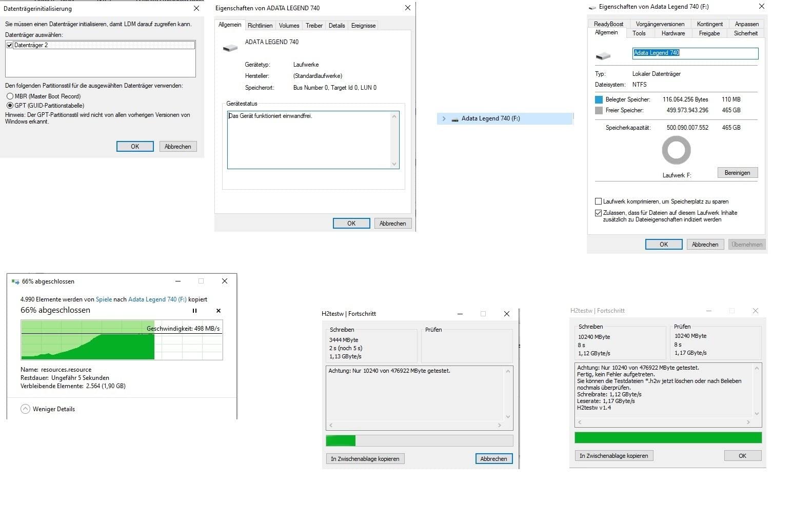This screenshot has width=812, height=505.
Task: Click the copy dialog title bar icon
Action: [x=15, y=281]
